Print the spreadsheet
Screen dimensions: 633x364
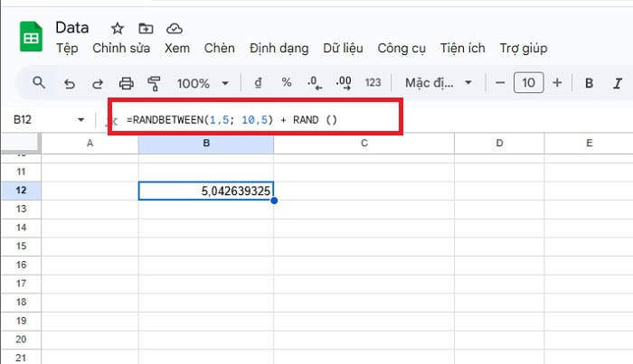pos(127,83)
